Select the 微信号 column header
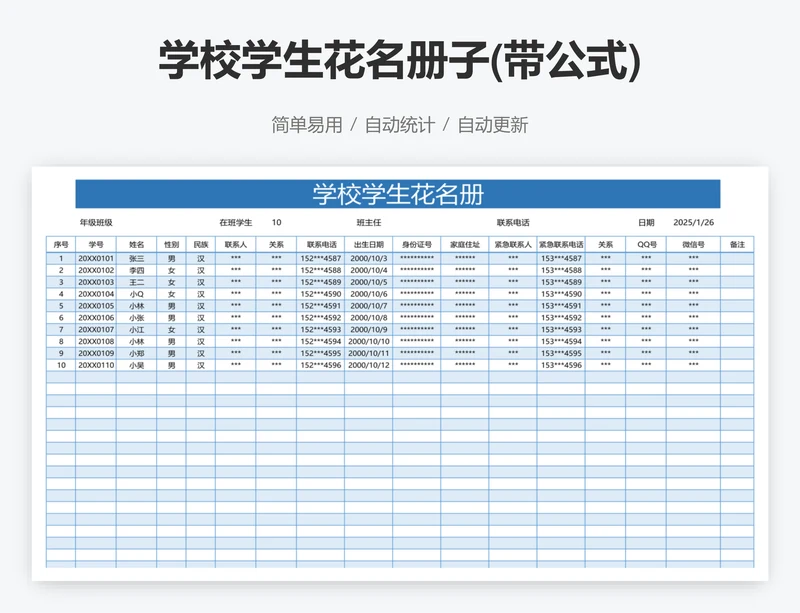 (693, 244)
